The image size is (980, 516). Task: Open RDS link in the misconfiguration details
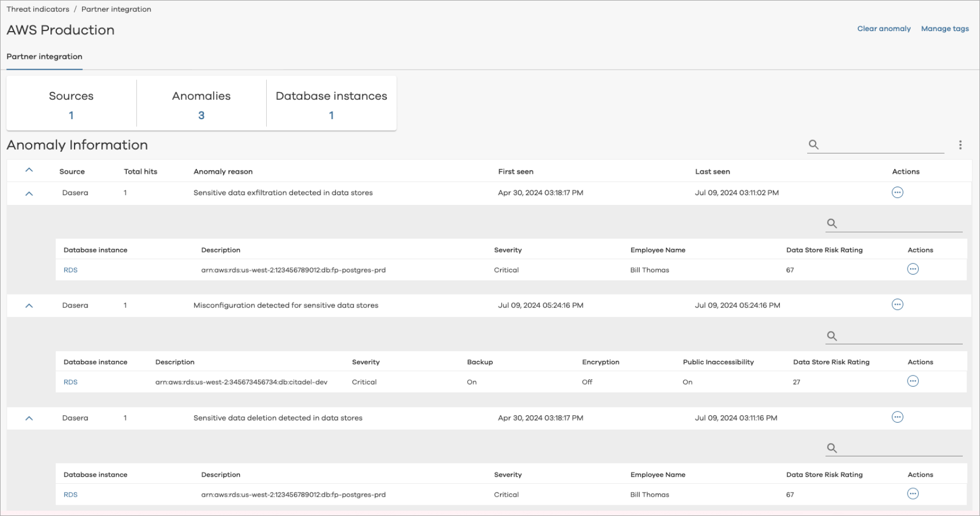[70, 382]
